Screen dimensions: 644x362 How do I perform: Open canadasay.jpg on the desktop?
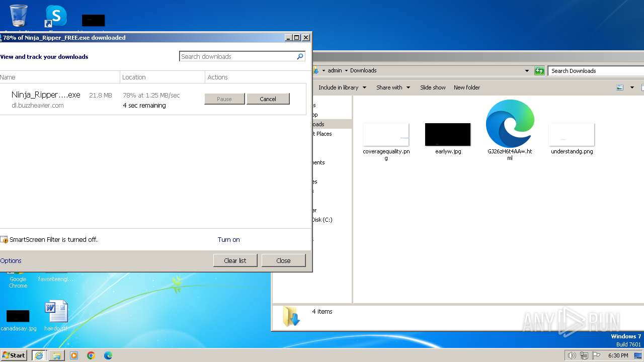18,320
